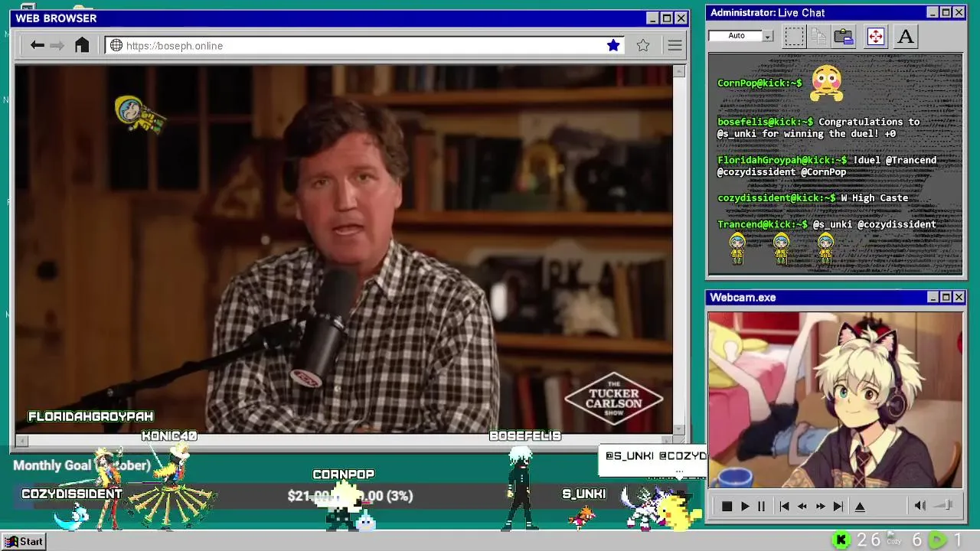The image size is (980, 551).
Task: Close the WEB BROWSER window
Action: click(681, 18)
